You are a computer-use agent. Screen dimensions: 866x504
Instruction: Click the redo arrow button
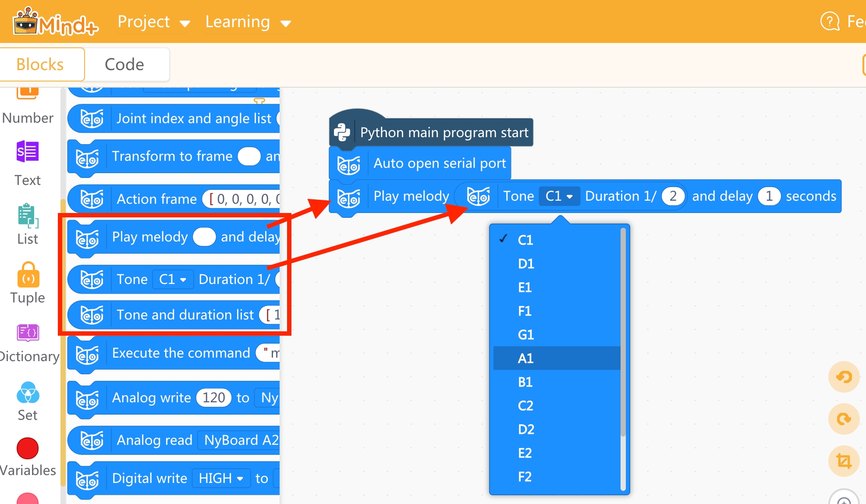(843, 419)
